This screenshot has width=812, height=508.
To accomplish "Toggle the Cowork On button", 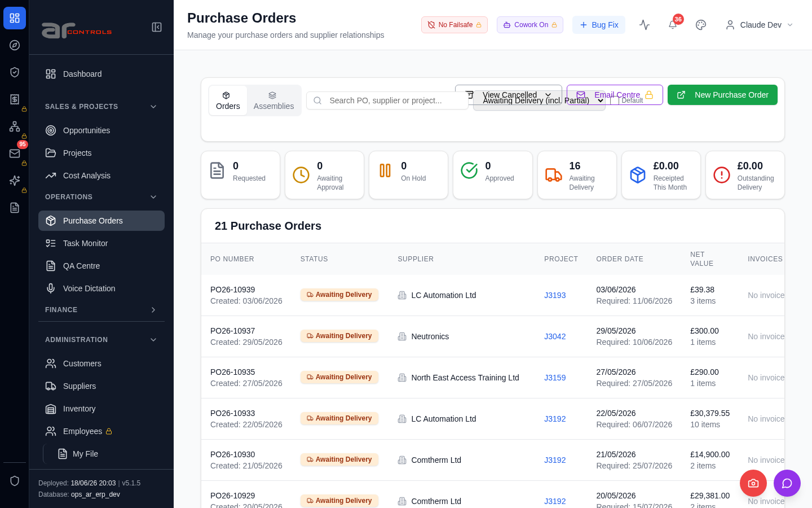I will point(530,25).
